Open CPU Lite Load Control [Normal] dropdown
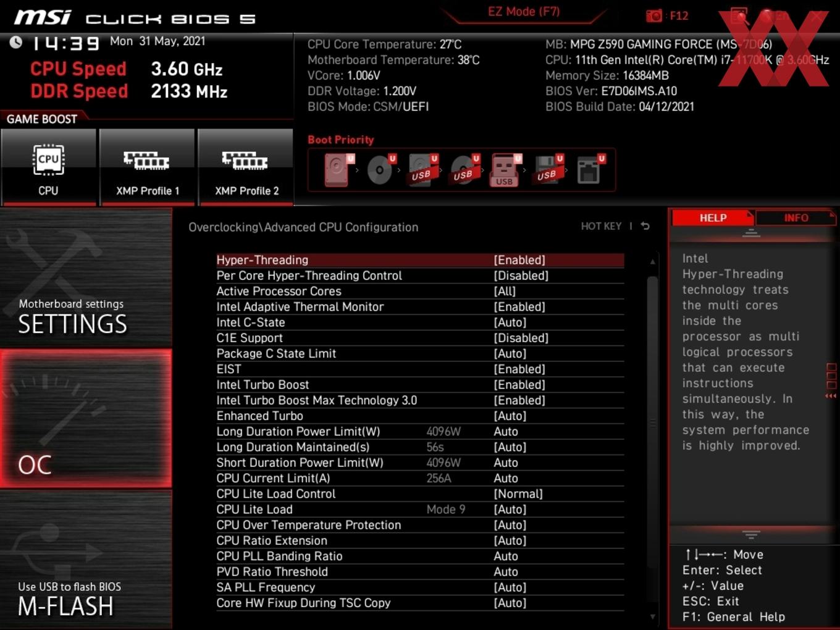 point(518,494)
